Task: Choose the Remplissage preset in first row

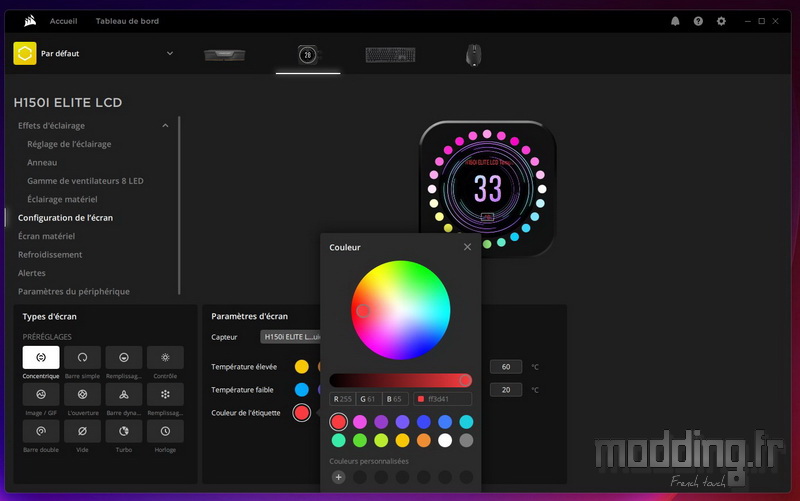Action: coord(123,357)
